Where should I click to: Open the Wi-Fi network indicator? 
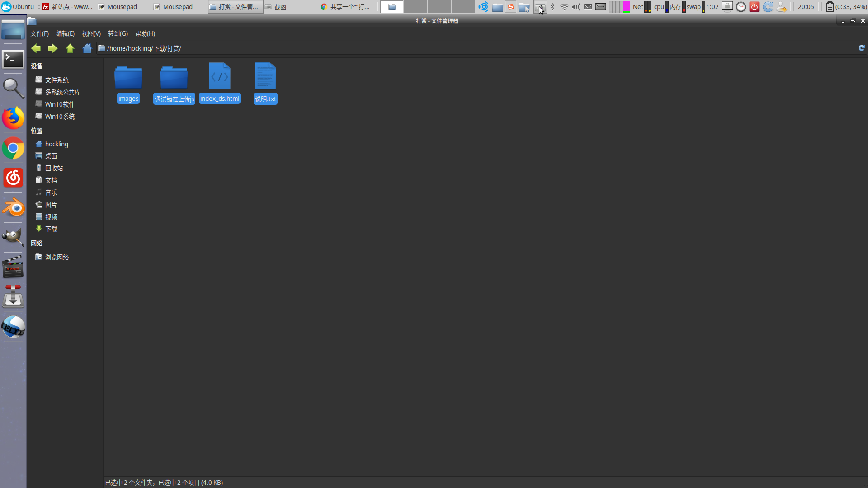[565, 7]
